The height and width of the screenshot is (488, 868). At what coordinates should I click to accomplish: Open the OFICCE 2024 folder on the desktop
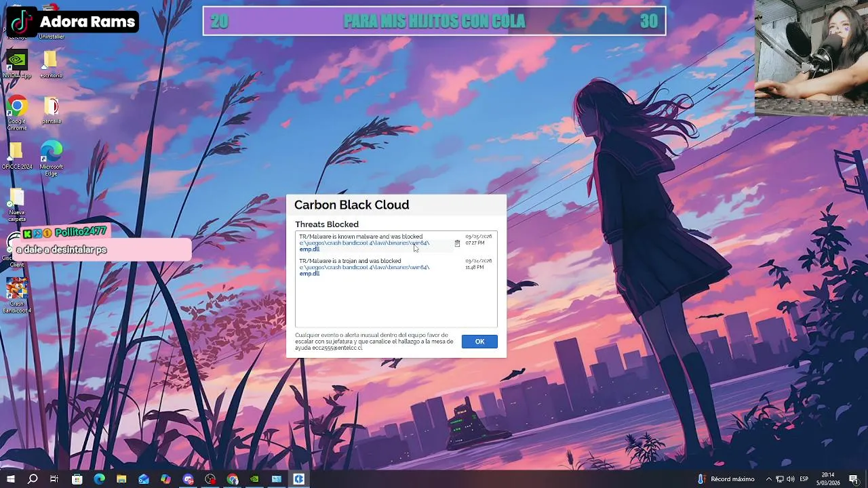coord(17,155)
